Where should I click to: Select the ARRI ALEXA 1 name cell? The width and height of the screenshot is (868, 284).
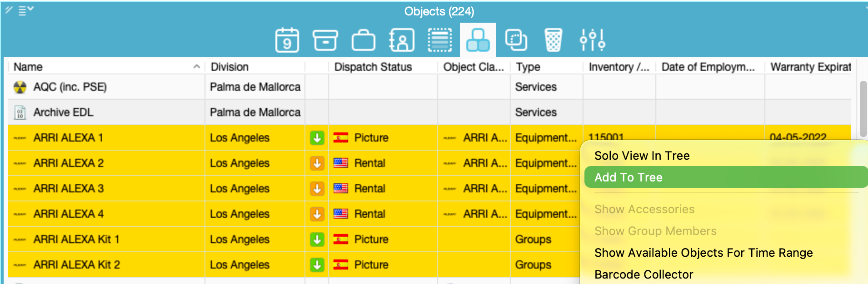point(68,137)
